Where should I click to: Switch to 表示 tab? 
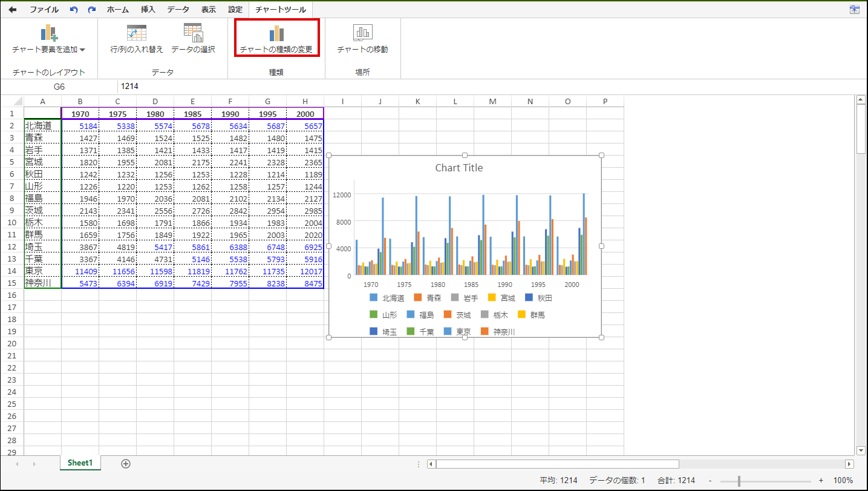208,10
